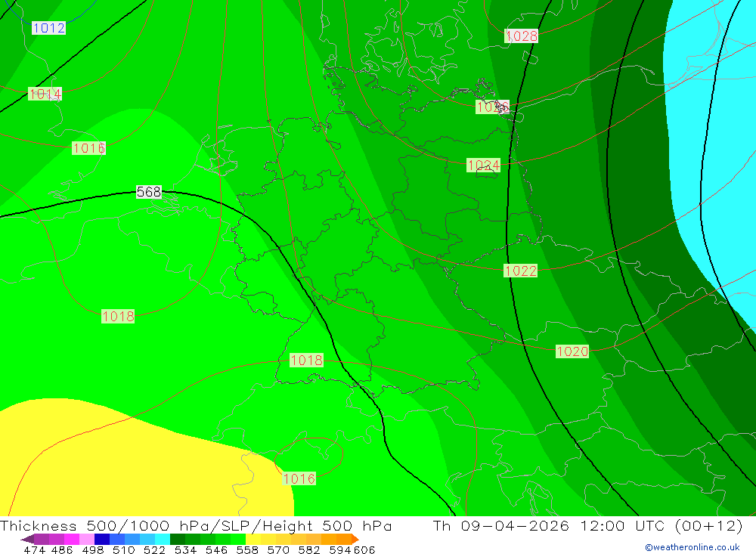756x554 pixels.
Task: Click the 510 legend value
Action: click(123, 549)
